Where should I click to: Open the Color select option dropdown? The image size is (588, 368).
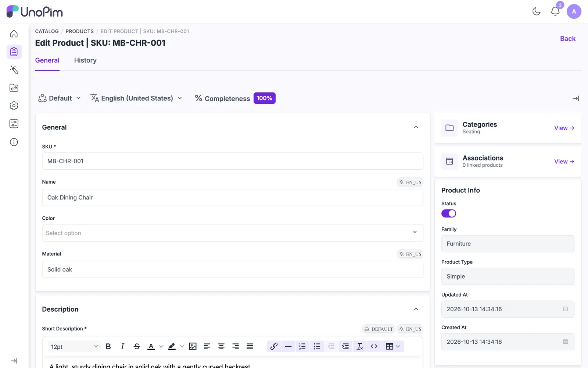click(233, 233)
